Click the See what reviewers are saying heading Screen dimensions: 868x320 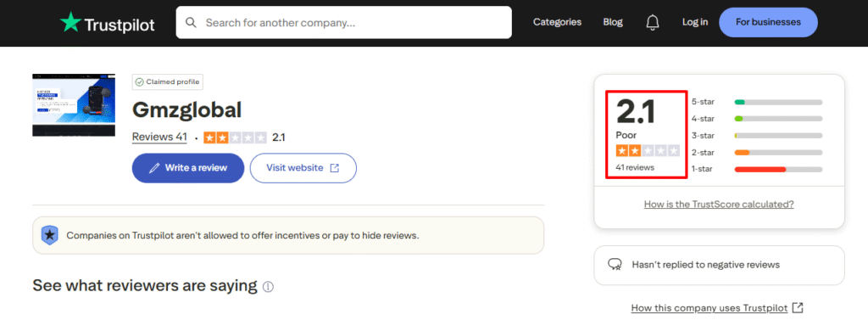click(145, 285)
